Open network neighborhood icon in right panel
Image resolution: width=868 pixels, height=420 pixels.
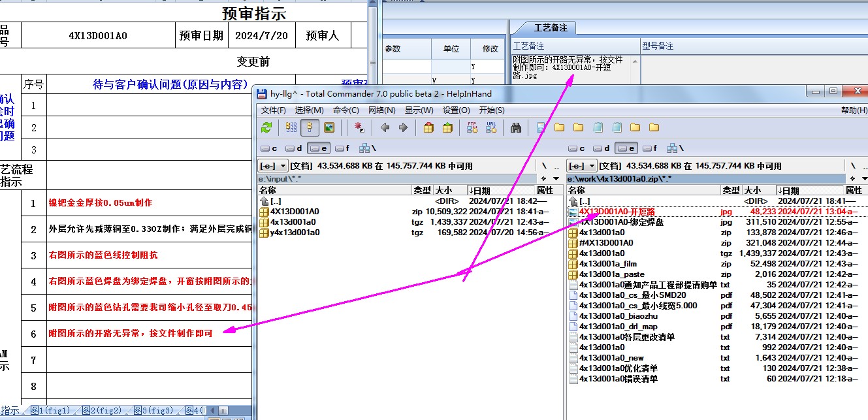pyautogui.click(x=674, y=148)
